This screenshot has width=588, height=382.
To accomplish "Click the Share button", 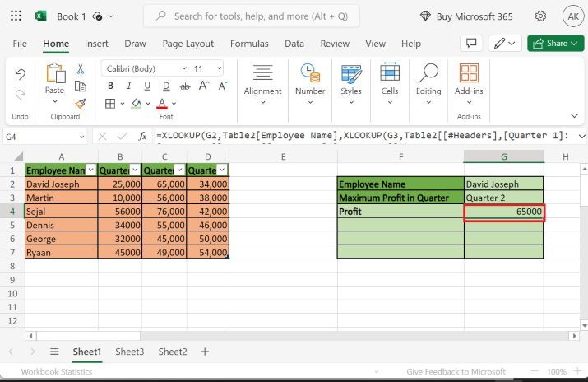I will tap(555, 43).
